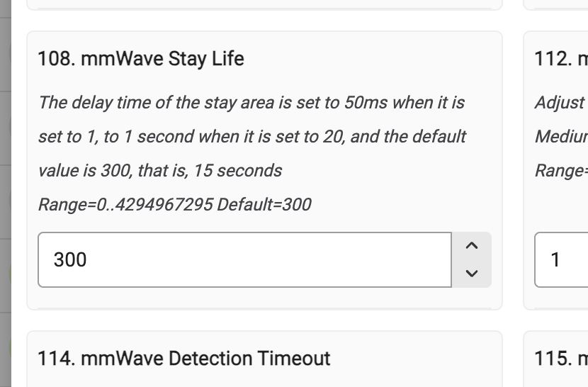Click the "delay time of the stay area" line

point(251,103)
